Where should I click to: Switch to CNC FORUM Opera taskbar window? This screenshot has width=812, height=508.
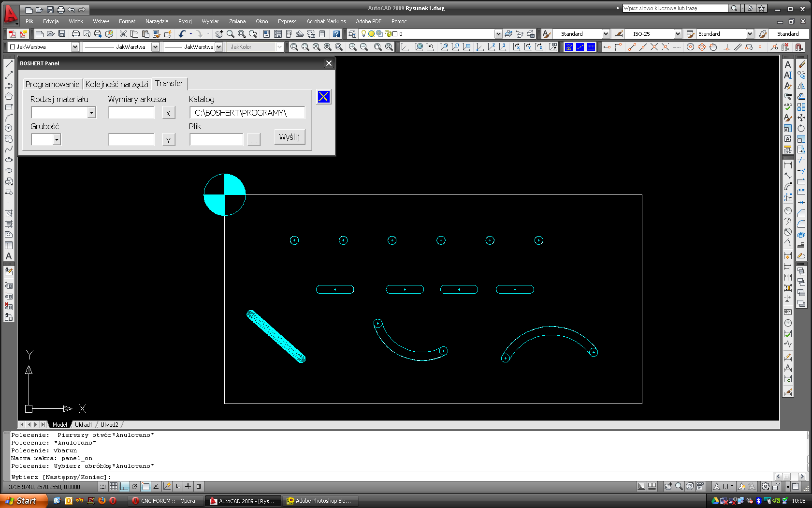166,501
